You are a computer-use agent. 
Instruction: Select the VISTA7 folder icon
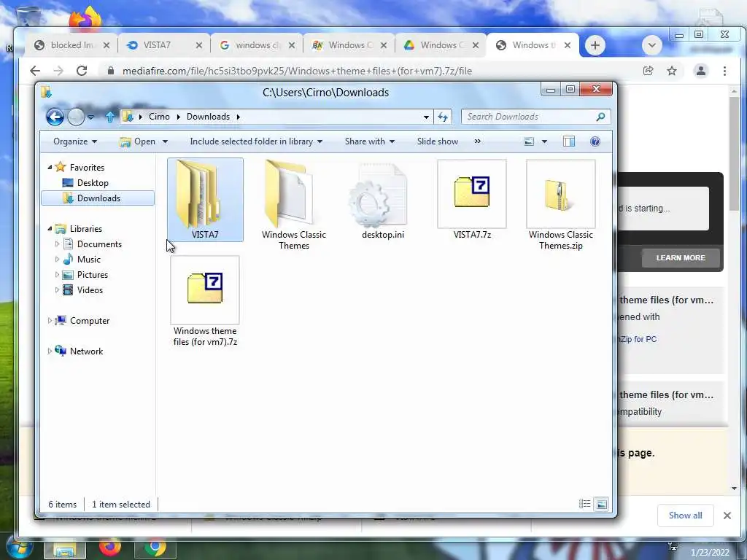(205, 200)
